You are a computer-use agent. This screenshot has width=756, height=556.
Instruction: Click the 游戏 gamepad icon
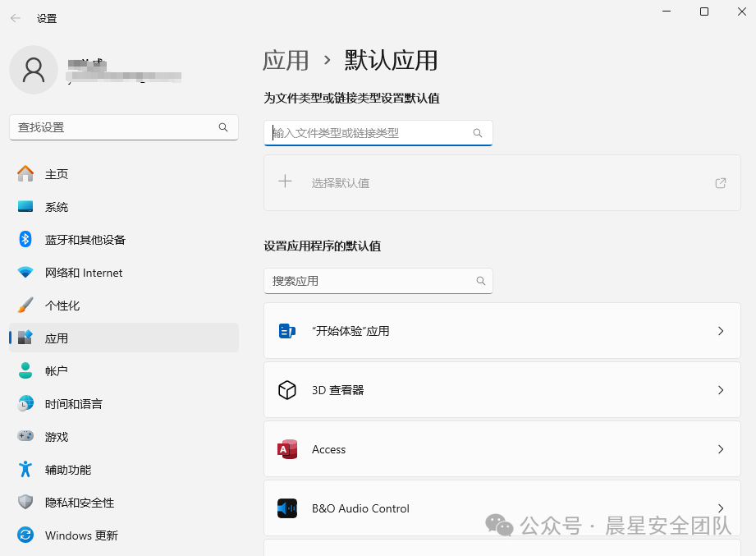pos(25,436)
